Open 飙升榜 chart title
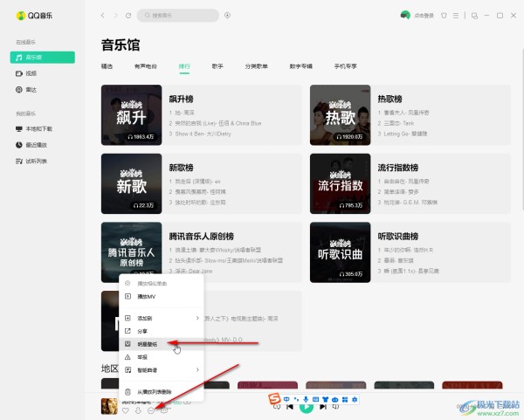524x420 pixels. 181,99
